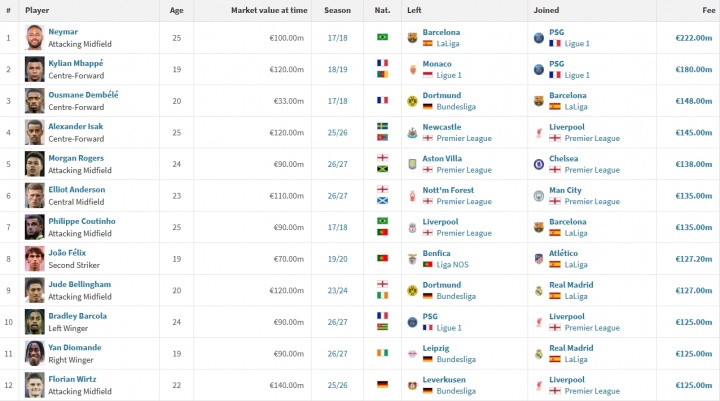Open Real Madrid link in Bellingham's row
This screenshot has width=720, height=401.
(x=571, y=285)
